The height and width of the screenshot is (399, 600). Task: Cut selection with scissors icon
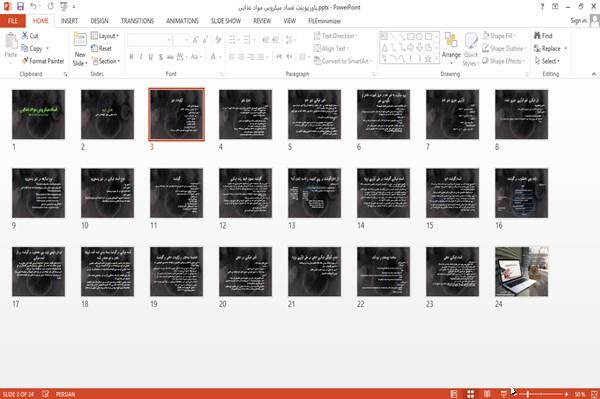30,36
